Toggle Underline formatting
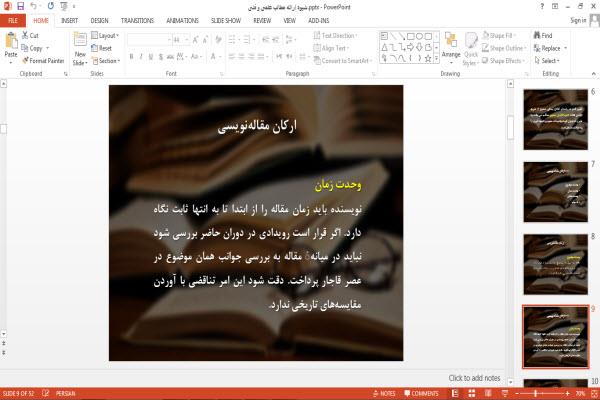 151,57
